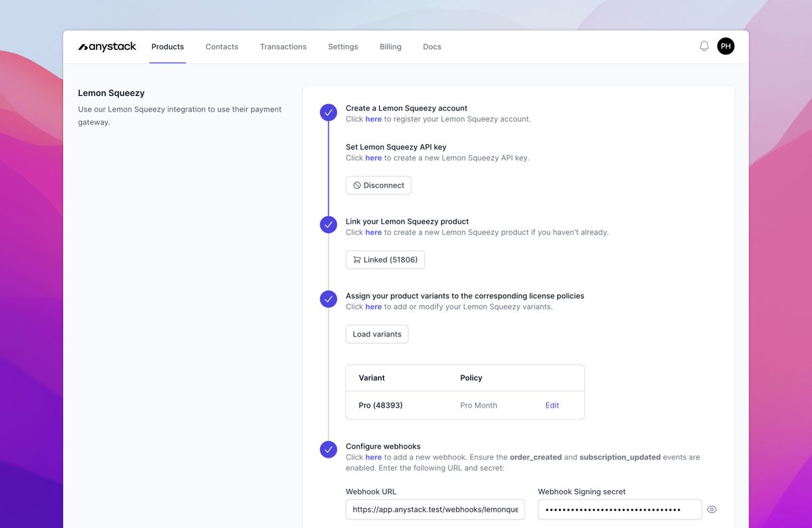
Task: Click the order_created event text
Action: point(536,457)
